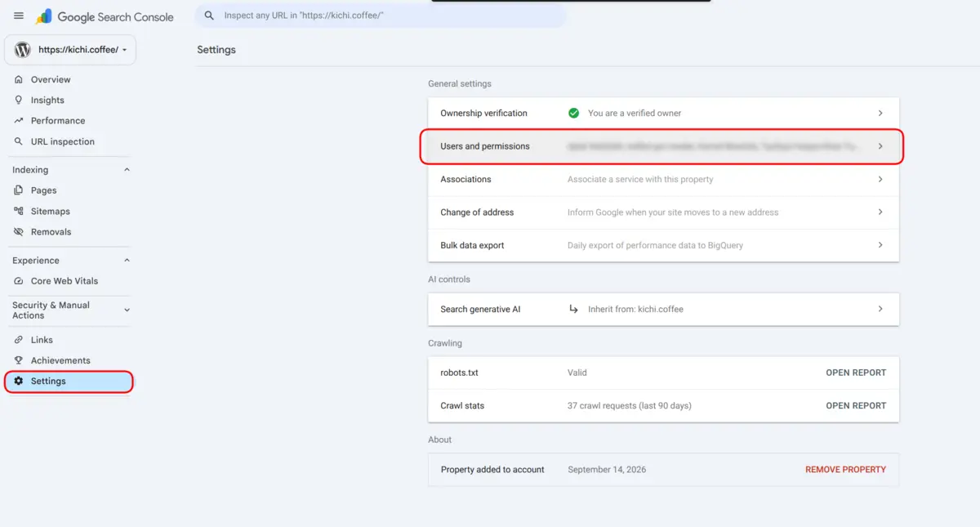980x527 pixels.
Task: Click the Settings gear icon
Action: pyautogui.click(x=19, y=381)
